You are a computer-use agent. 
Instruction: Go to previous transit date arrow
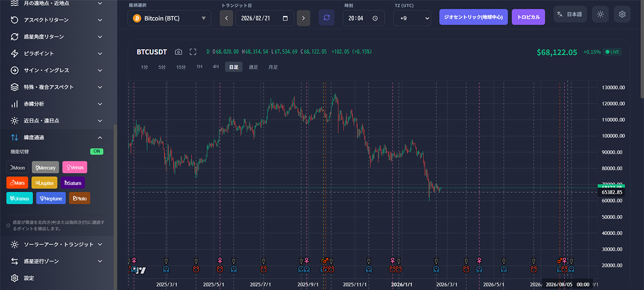pos(226,18)
